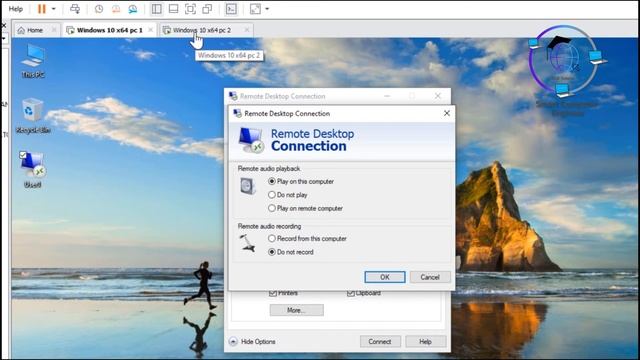Select Play on remote computer option
The image size is (640, 360).
point(305,208)
